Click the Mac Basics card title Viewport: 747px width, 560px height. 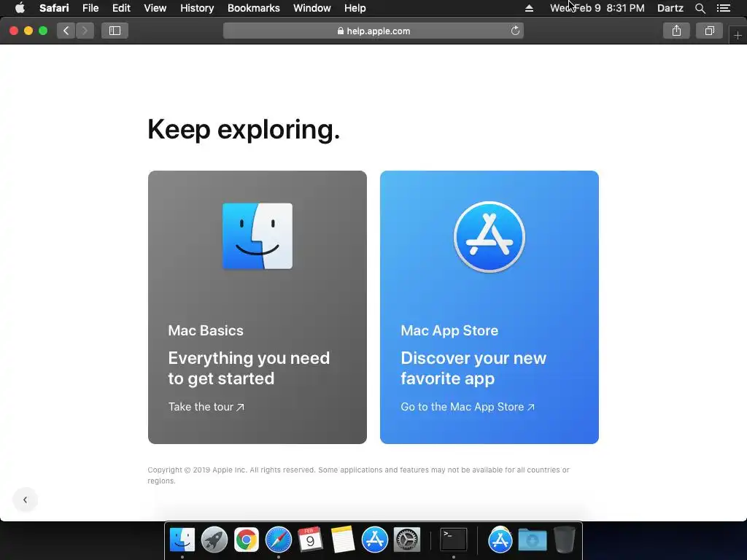coord(206,330)
